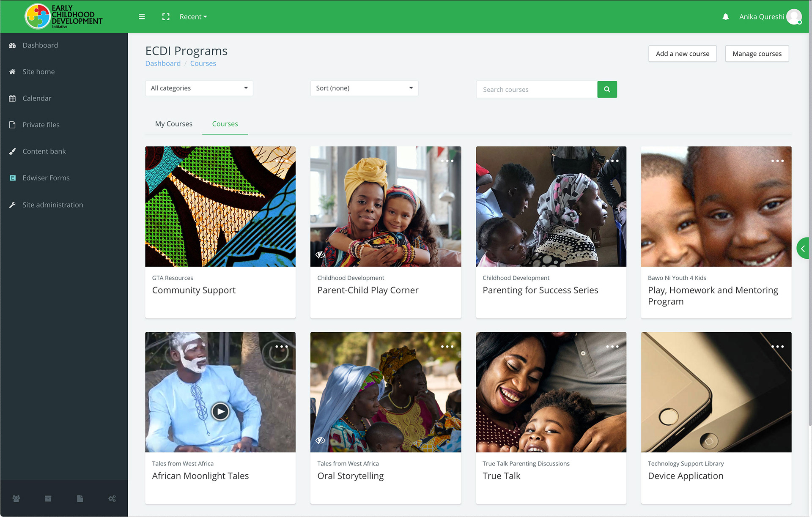812x517 pixels.
Task: Open three-dot menu on Play, Homework and Mentoring card
Action: tap(777, 161)
